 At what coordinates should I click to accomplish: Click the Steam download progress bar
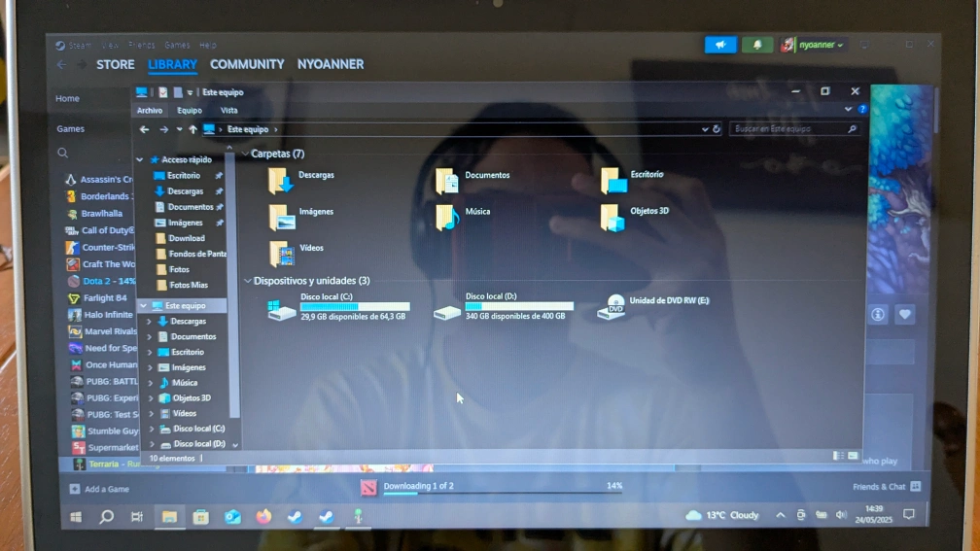click(x=503, y=494)
